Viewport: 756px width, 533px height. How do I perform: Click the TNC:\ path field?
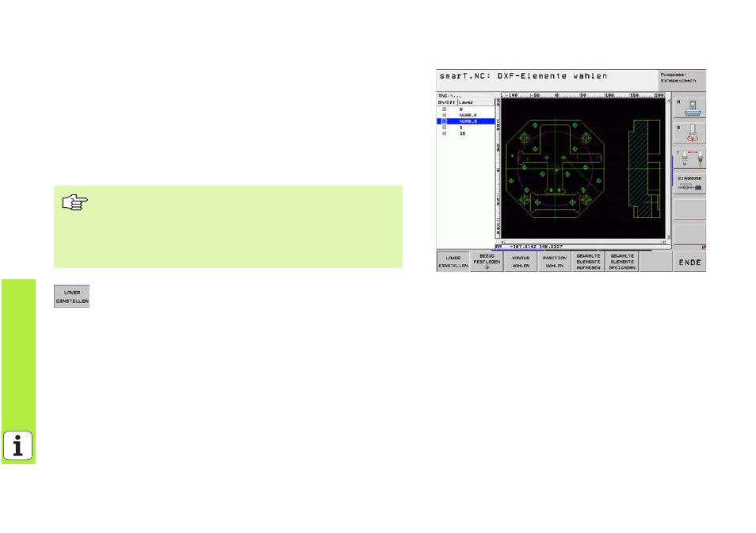click(x=466, y=95)
